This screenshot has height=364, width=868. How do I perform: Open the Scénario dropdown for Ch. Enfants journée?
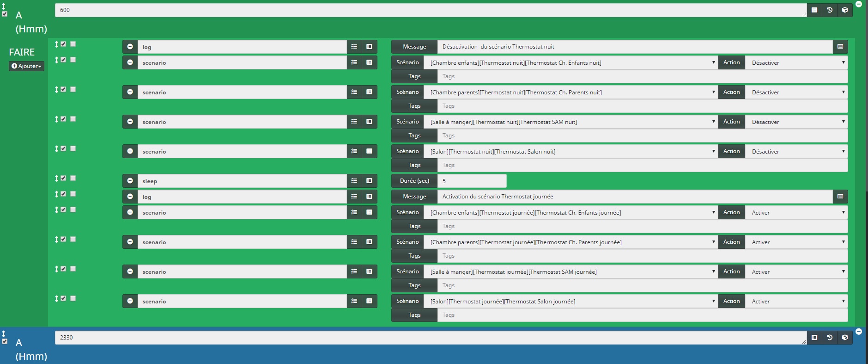pyautogui.click(x=571, y=212)
